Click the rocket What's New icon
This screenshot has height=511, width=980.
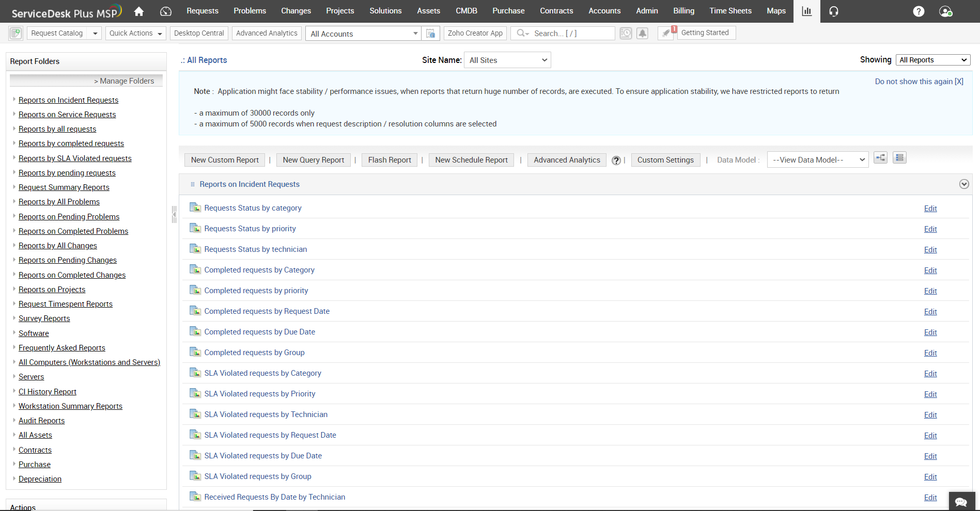(x=665, y=33)
